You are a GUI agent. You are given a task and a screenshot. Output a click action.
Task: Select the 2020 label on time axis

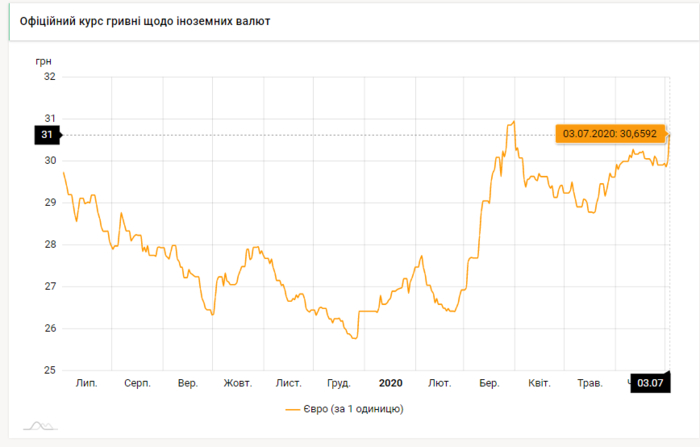click(390, 383)
